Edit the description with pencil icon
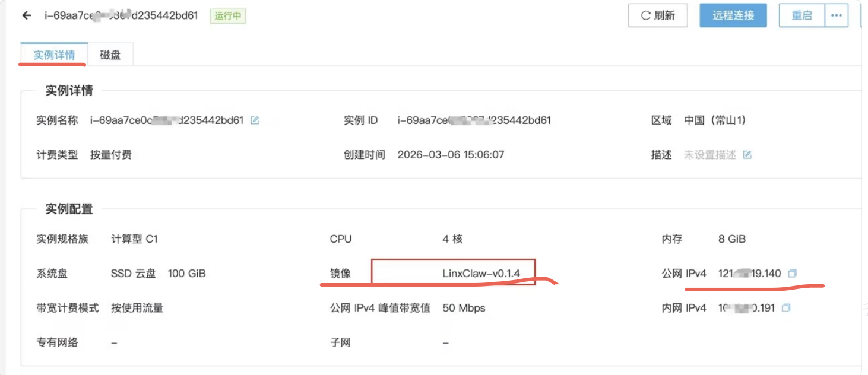The width and height of the screenshot is (868, 375). tap(747, 155)
